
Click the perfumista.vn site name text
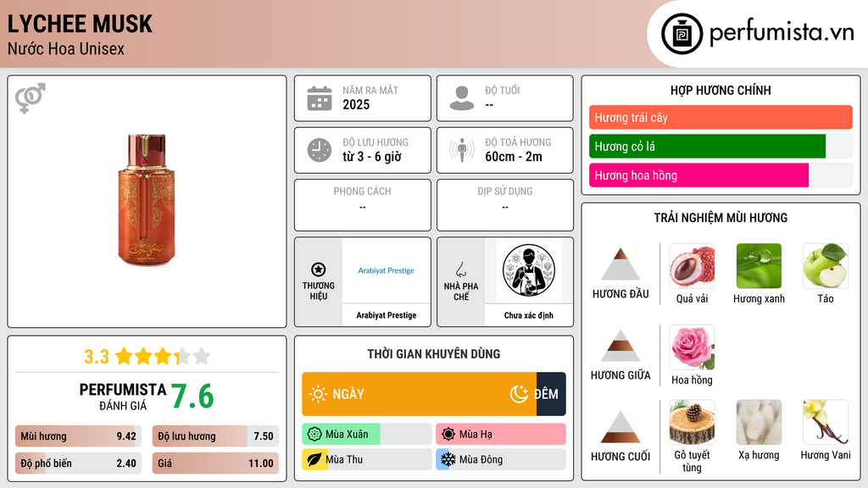(782, 32)
